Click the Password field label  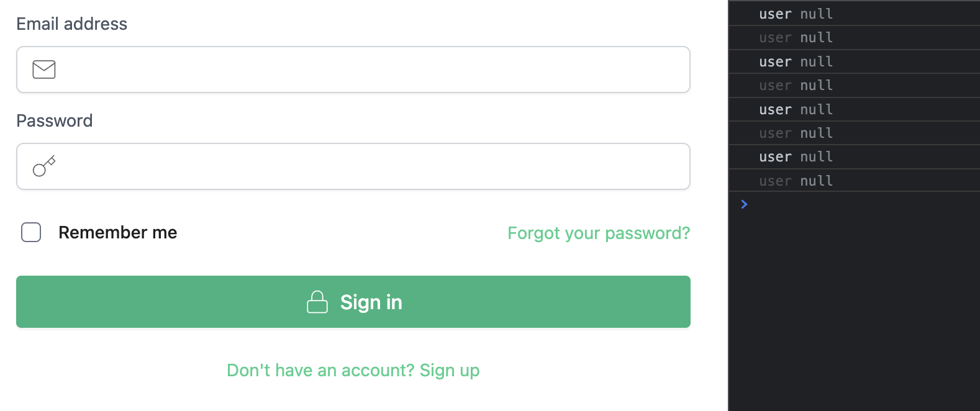point(55,120)
